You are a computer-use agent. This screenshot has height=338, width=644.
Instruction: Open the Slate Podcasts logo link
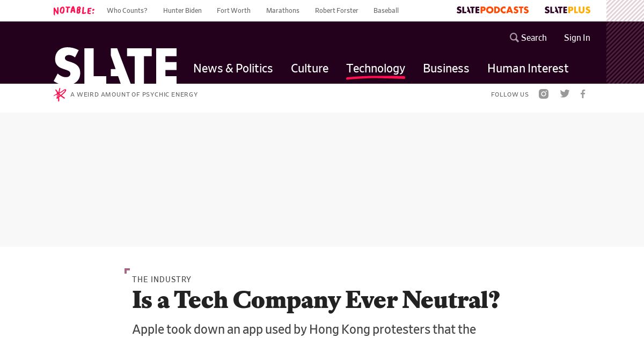tap(493, 10)
